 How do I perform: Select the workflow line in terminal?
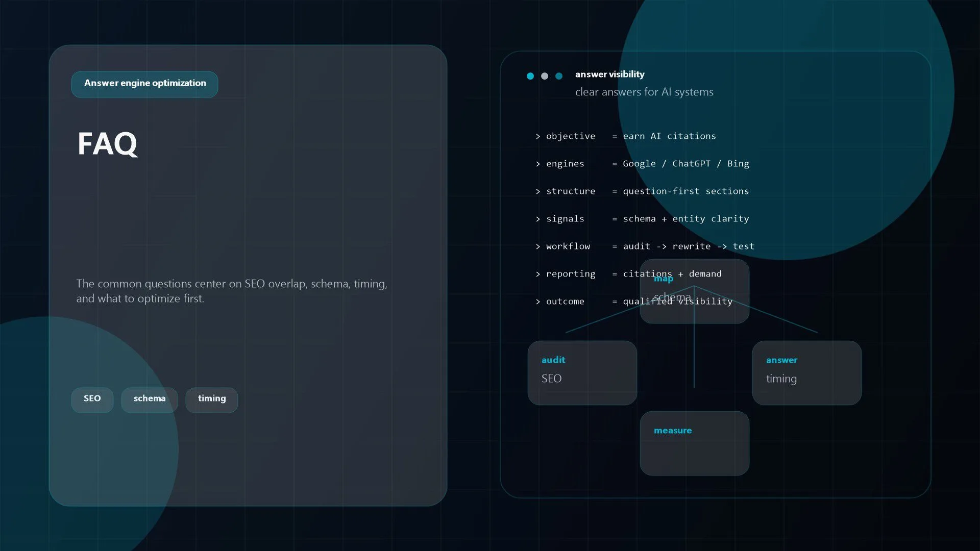tap(645, 246)
